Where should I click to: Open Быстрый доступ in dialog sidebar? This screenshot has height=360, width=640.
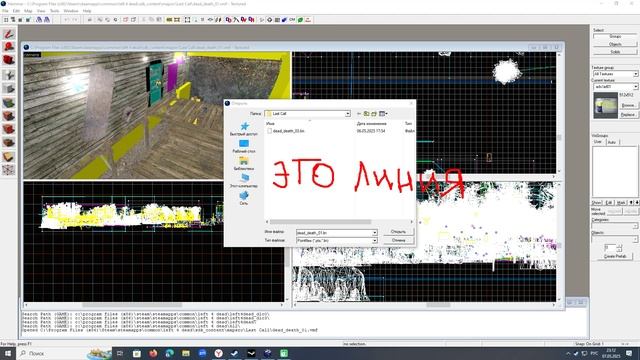[244, 129]
